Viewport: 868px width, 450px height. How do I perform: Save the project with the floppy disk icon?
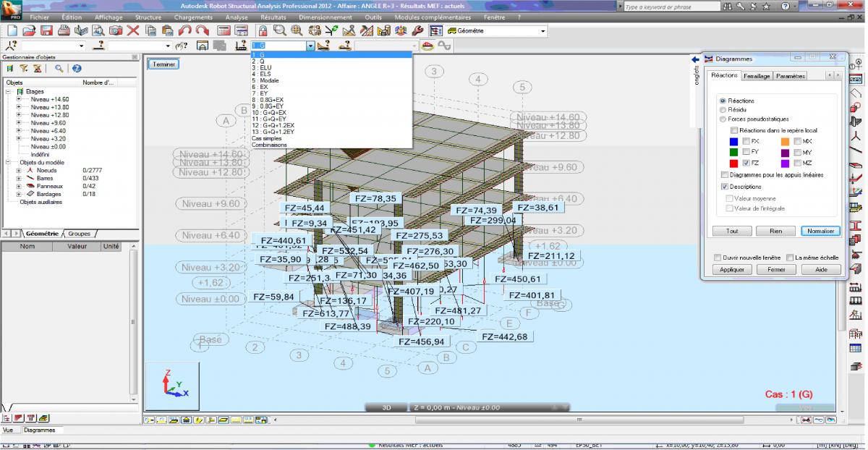[46, 31]
